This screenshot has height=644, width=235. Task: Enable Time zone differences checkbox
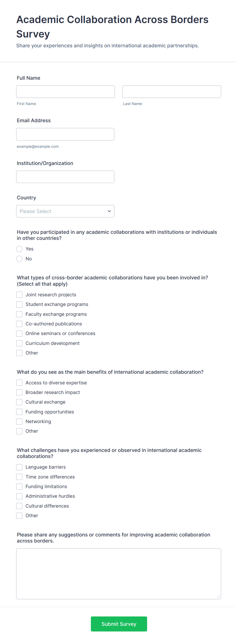point(19,477)
